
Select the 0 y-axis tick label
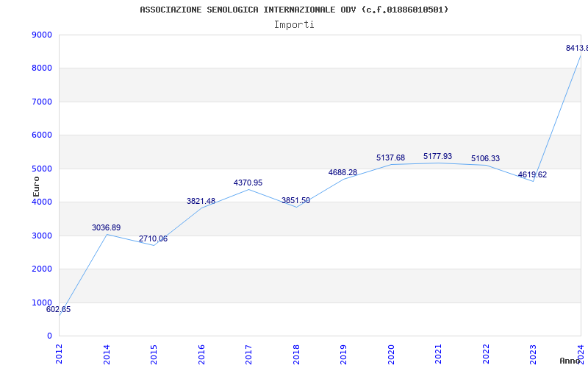(49, 336)
